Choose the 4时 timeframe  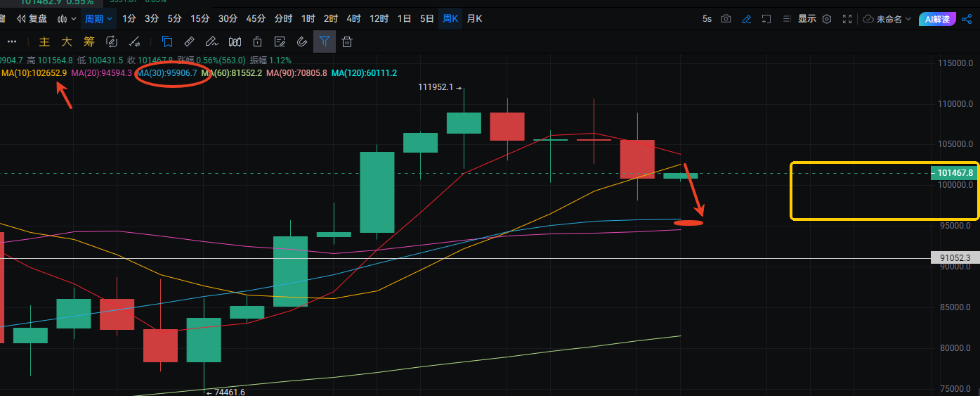pos(353,19)
